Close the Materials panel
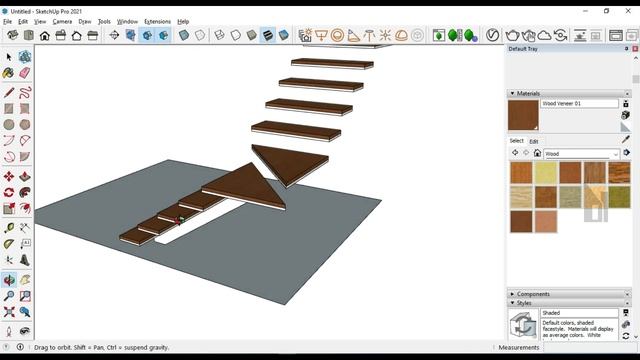The image size is (640, 360). (627, 93)
